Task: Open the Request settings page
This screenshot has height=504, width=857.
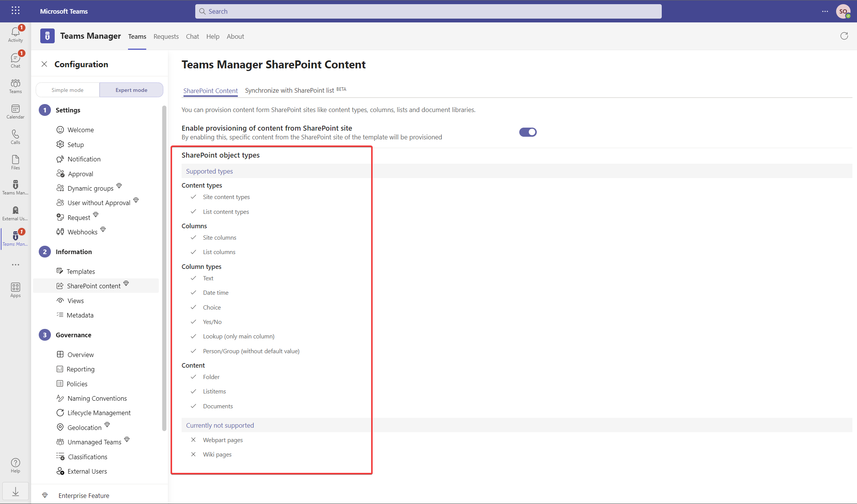Action: point(77,217)
